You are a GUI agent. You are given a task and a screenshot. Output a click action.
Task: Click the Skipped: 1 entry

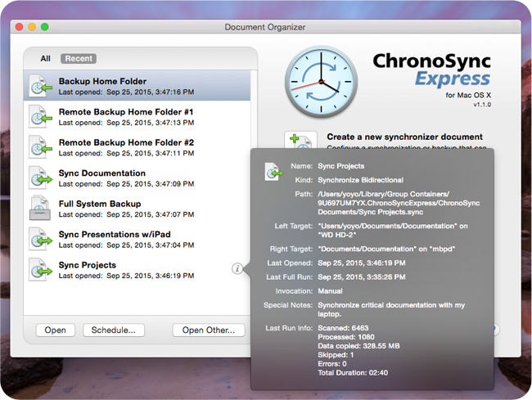[x=336, y=355]
